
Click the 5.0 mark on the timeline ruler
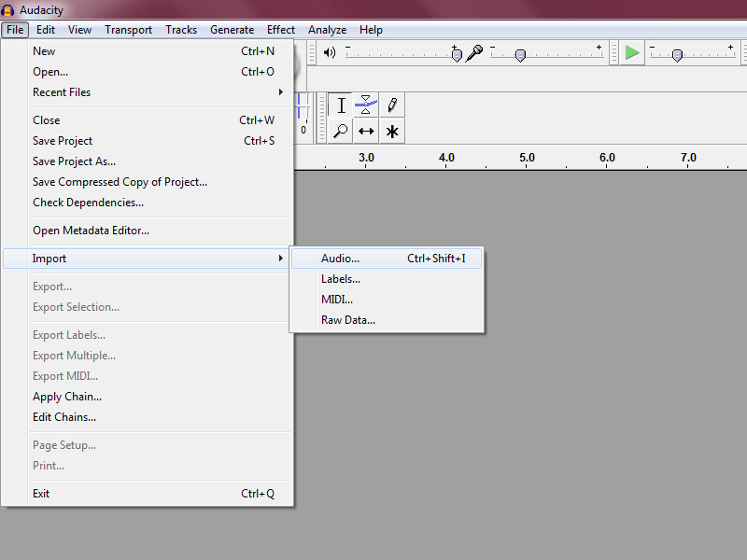(x=527, y=158)
